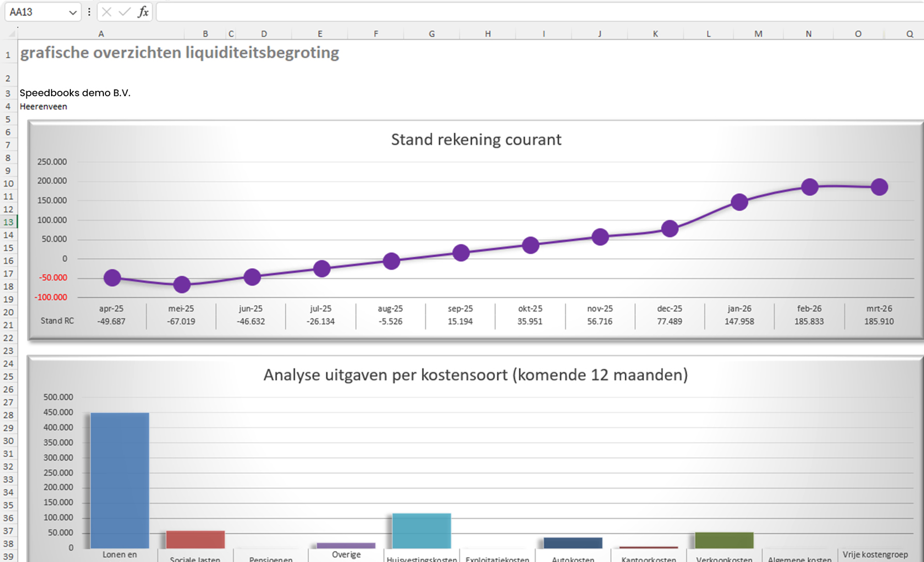Select column Q header
Screen dimensions: 924x562
pyautogui.click(x=910, y=34)
